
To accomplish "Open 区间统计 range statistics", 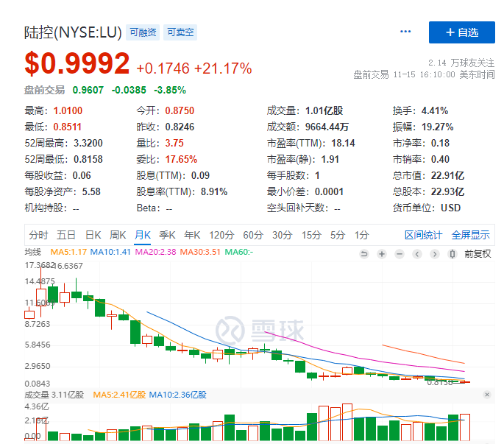I will click(x=423, y=235).
